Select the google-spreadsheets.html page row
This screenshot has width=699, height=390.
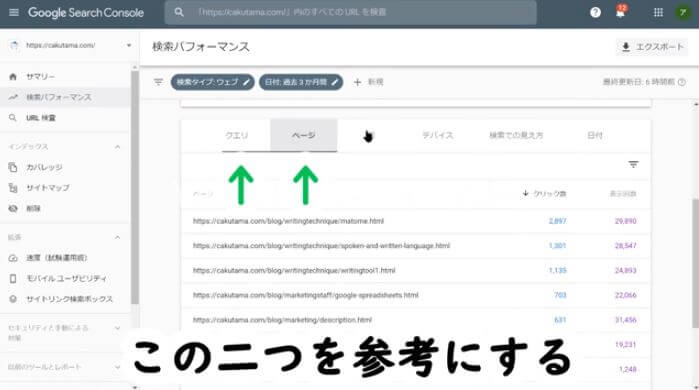coord(415,295)
